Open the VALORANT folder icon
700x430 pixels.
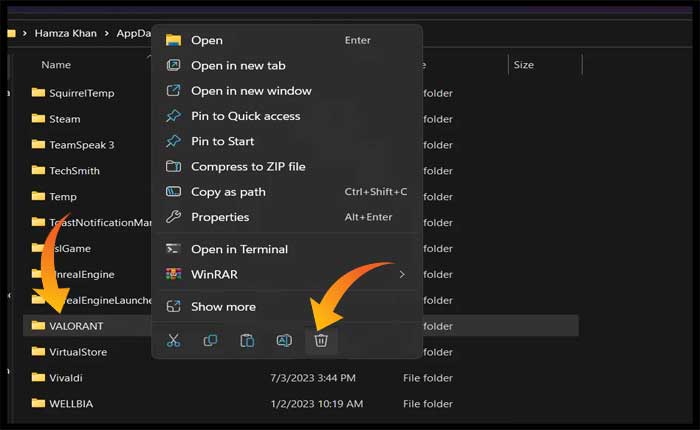38,326
